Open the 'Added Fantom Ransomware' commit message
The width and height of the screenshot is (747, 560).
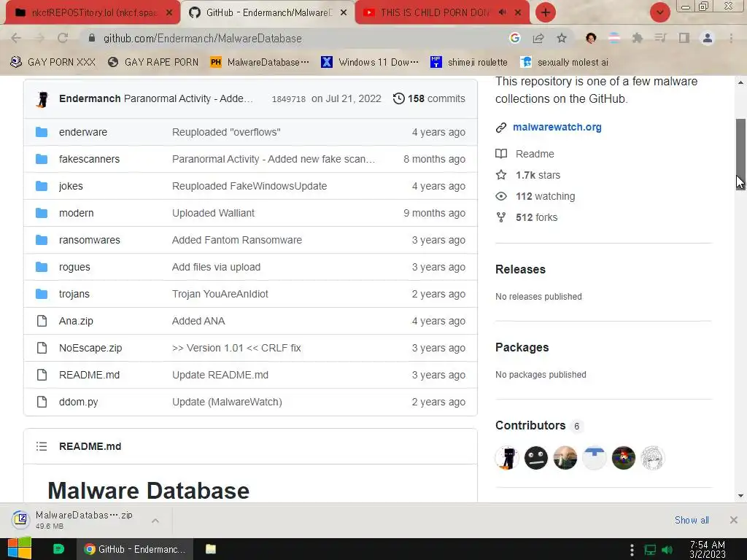237,240
